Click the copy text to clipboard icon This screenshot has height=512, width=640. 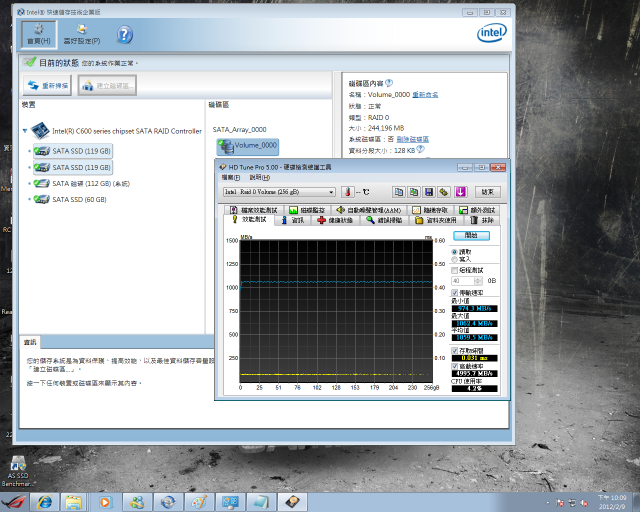399,192
